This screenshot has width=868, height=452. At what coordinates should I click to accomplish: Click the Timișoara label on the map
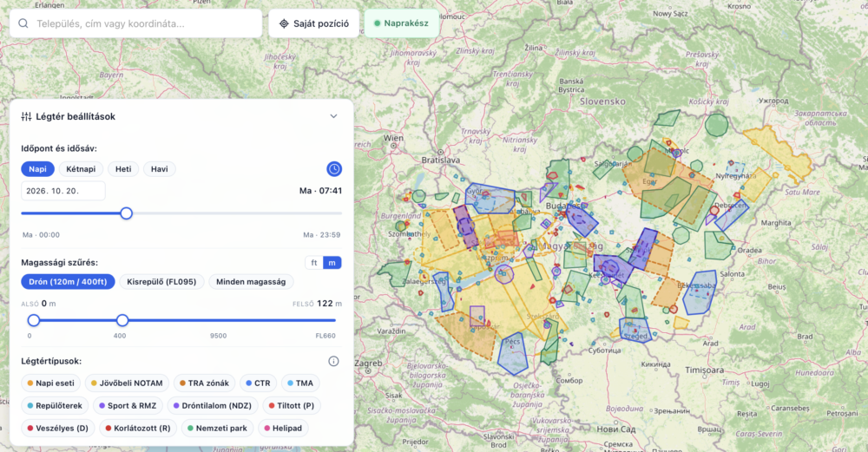(704, 370)
